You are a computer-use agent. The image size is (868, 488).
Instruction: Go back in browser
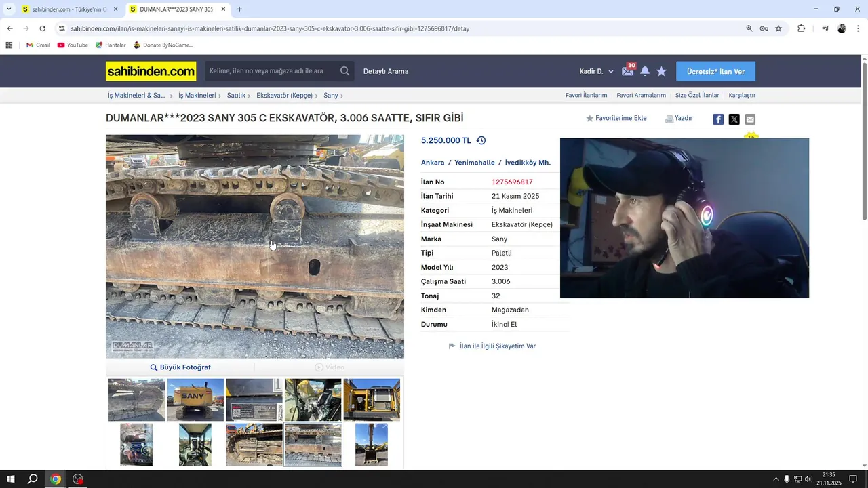point(9,28)
